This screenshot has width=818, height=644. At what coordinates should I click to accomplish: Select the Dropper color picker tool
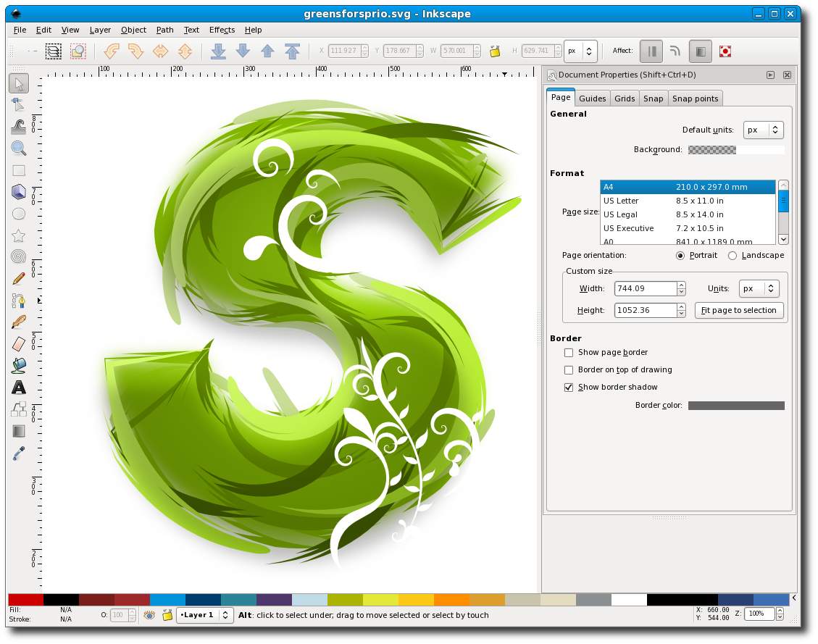(x=18, y=453)
